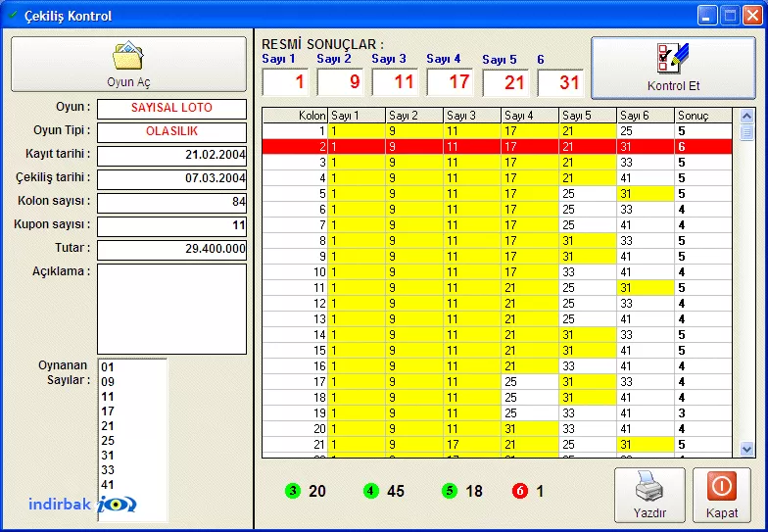768x532 pixels.
Task: Close the dialog with Kapat button
Action: pyautogui.click(x=721, y=495)
